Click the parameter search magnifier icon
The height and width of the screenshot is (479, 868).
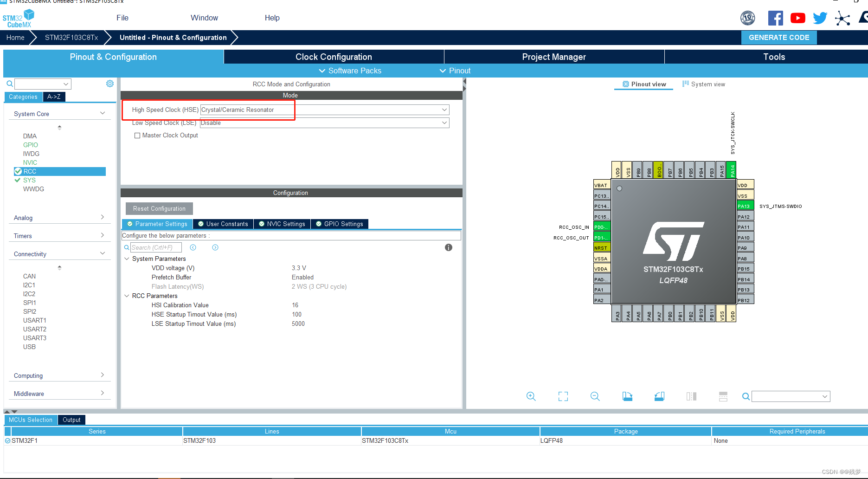click(127, 248)
